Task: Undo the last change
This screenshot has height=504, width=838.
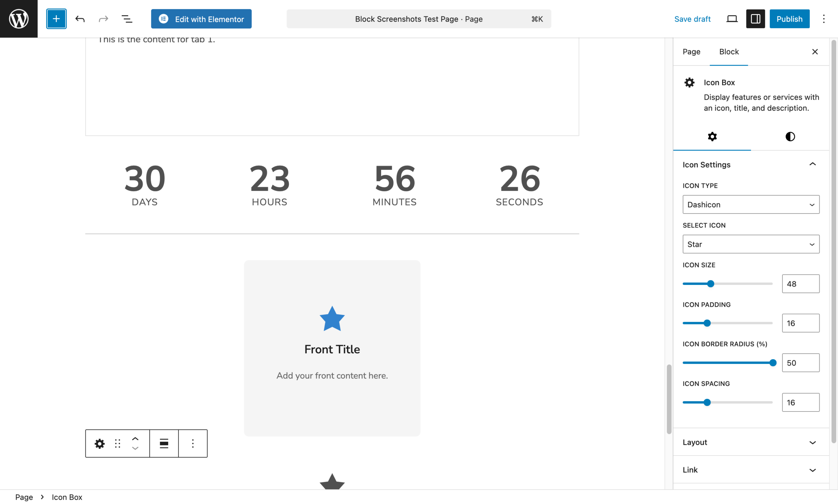Action: pos(80,19)
